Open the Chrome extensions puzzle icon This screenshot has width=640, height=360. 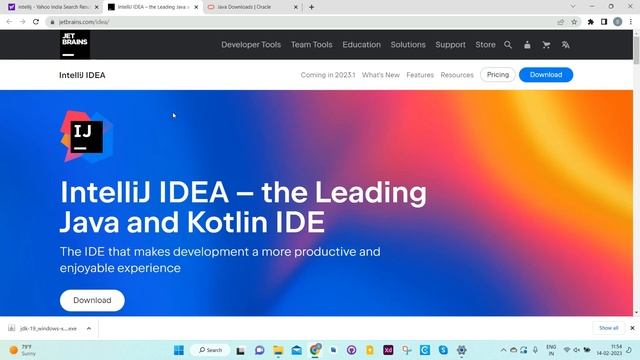tap(591, 22)
